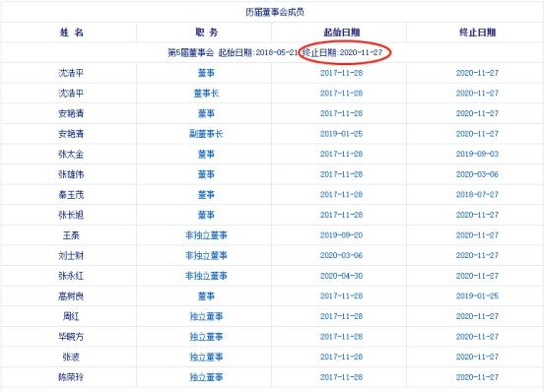Click 董事 link in 秦玉茂 row
The width and height of the screenshot is (546, 392).
coord(206,195)
